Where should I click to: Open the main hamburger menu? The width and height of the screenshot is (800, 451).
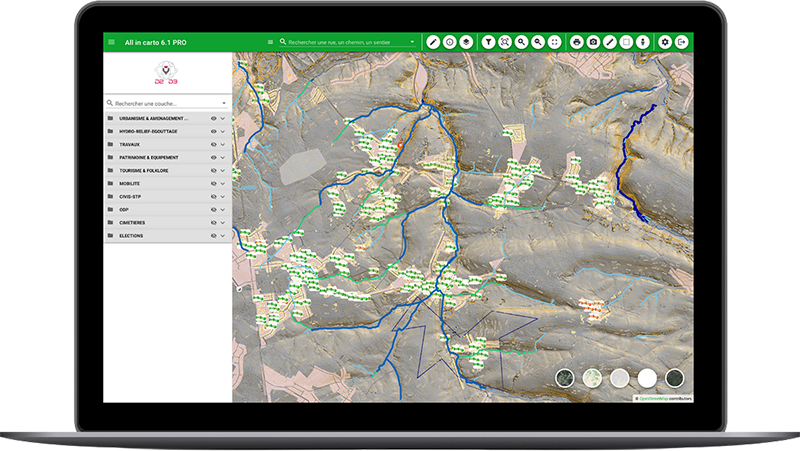pyautogui.click(x=111, y=42)
